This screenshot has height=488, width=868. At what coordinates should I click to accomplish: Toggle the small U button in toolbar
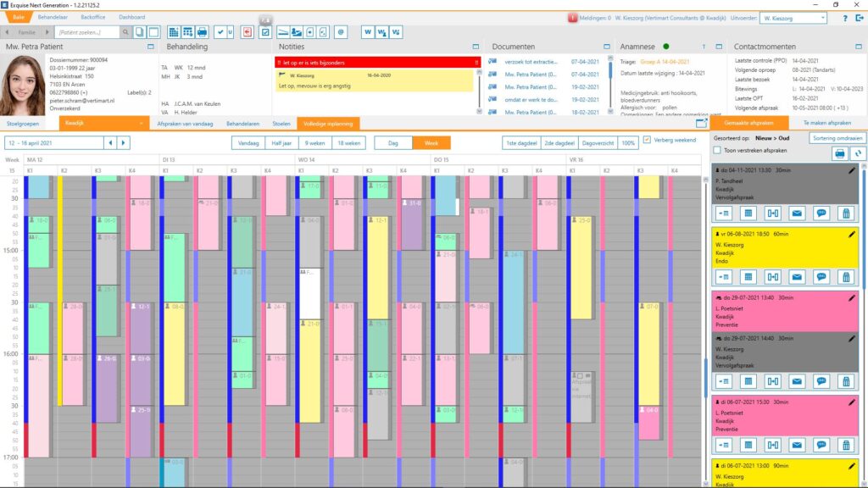click(x=231, y=32)
